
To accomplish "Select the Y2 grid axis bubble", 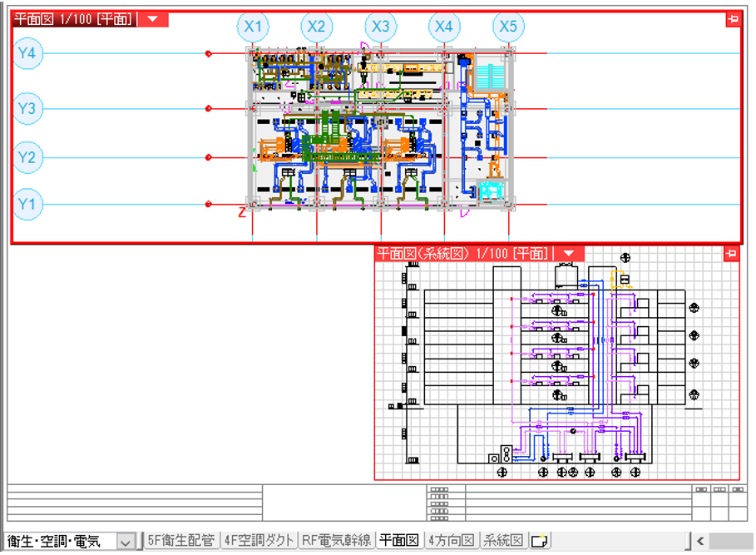I will pyautogui.click(x=27, y=157).
